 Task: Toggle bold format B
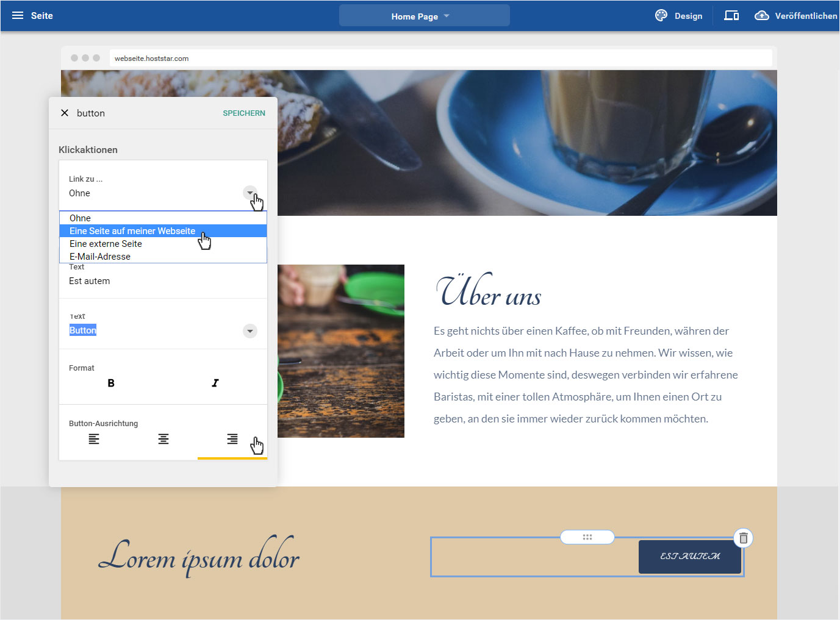(111, 383)
